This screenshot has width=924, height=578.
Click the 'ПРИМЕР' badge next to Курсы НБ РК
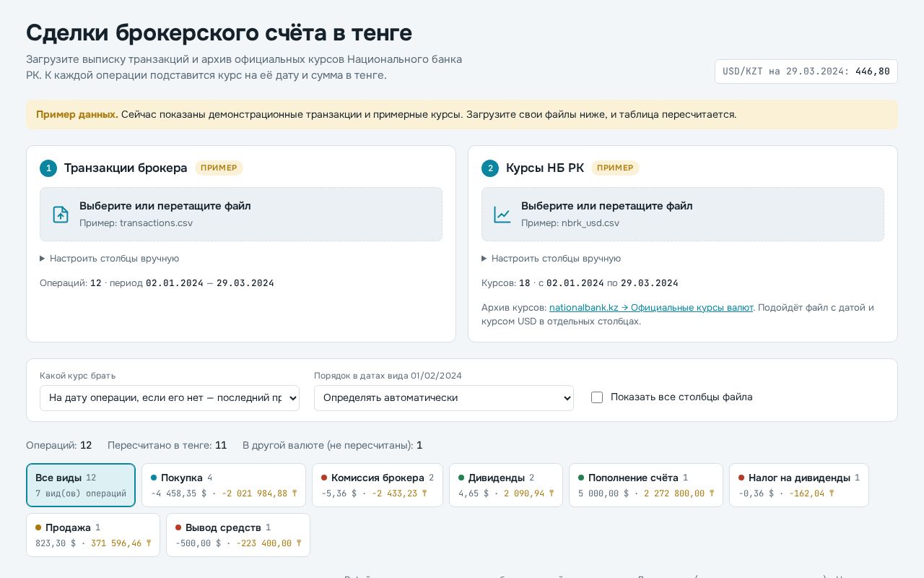click(x=615, y=168)
